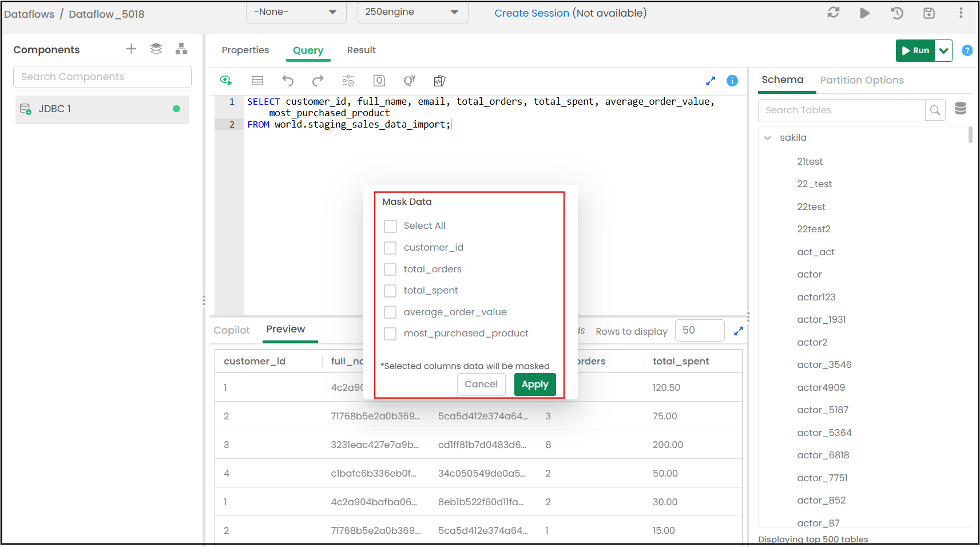
Task: Click the Search Components input field
Action: (102, 77)
